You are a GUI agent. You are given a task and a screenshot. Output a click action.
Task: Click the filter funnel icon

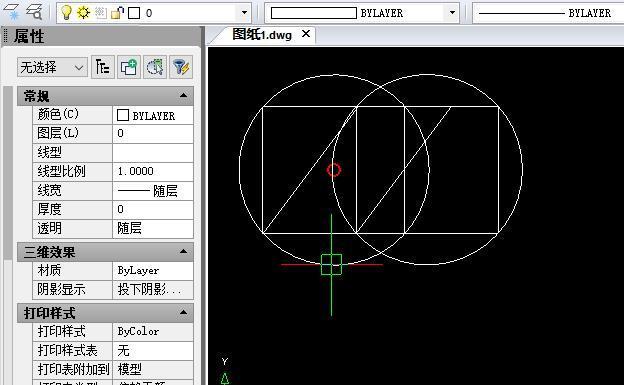pyautogui.click(x=181, y=67)
